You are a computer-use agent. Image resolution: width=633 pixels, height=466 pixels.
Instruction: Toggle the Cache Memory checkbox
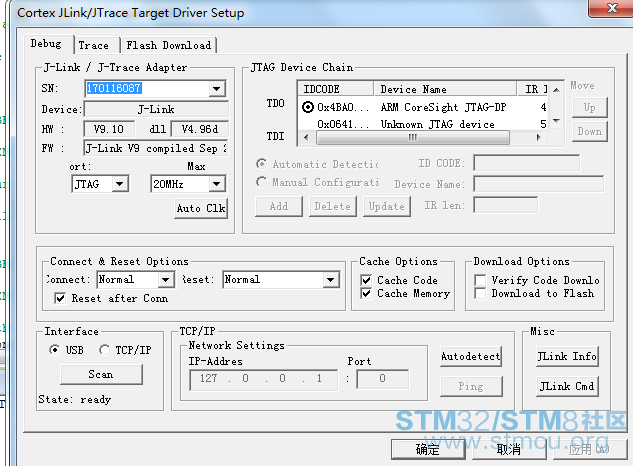click(x=366, y=293)
